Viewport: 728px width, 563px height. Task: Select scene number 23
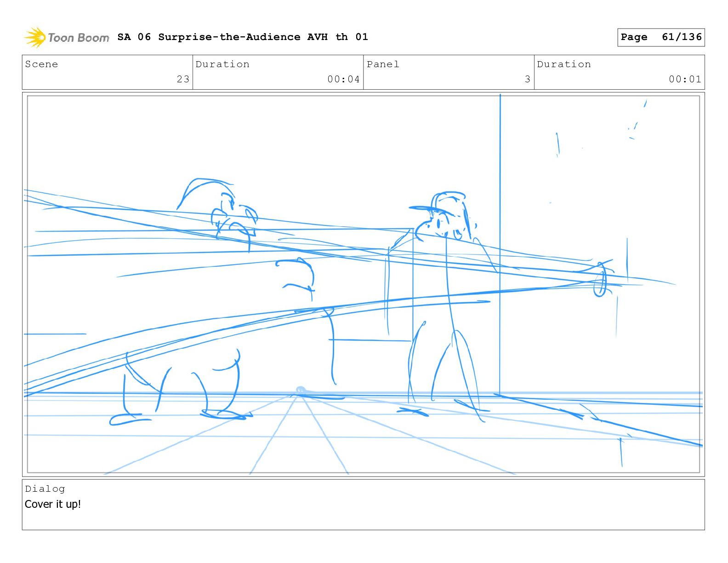coord(183,79)
